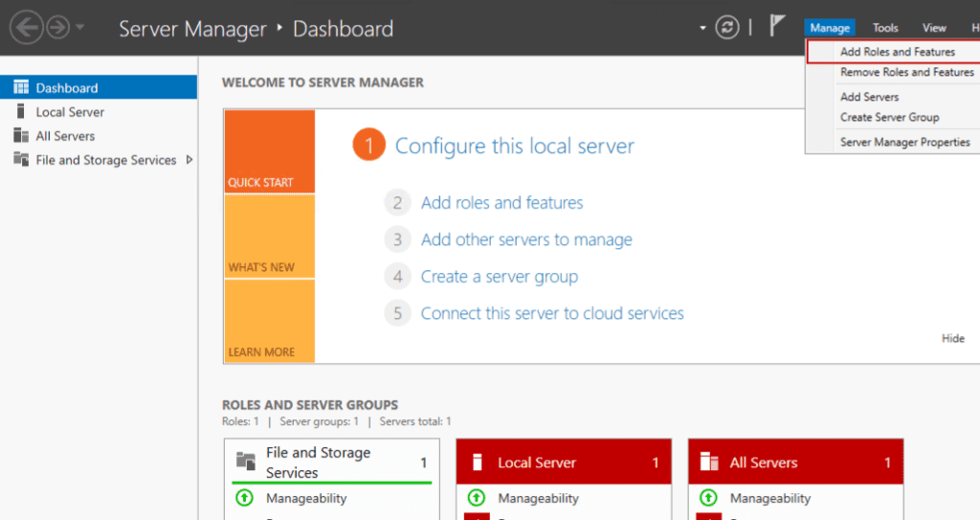Click the 'Server groups: 1' text

coord(320,421)
